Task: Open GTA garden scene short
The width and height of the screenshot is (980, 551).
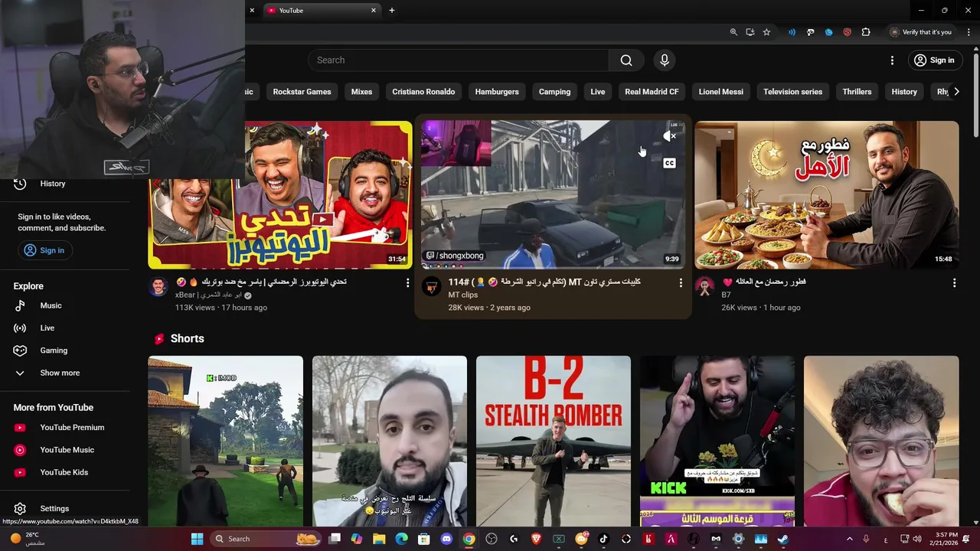Action: click(225, 441)
